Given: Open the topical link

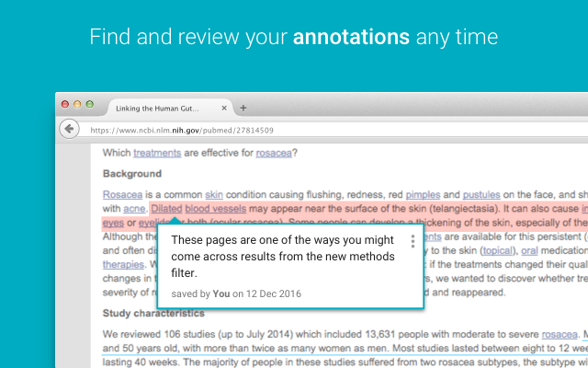Looking at the screenshot, I should [x=498, y=250].
